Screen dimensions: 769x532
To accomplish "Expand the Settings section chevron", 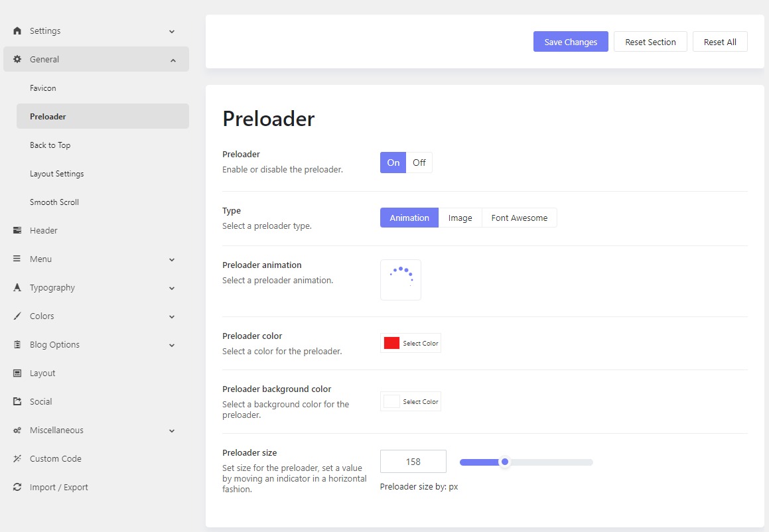I will pos(172,31).
